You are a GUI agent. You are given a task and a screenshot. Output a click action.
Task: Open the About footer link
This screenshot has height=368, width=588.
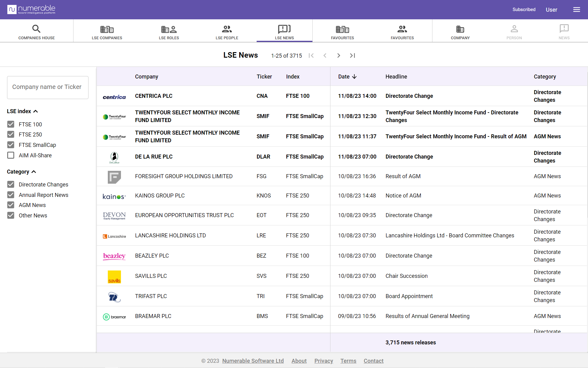(x=299, y=361)
